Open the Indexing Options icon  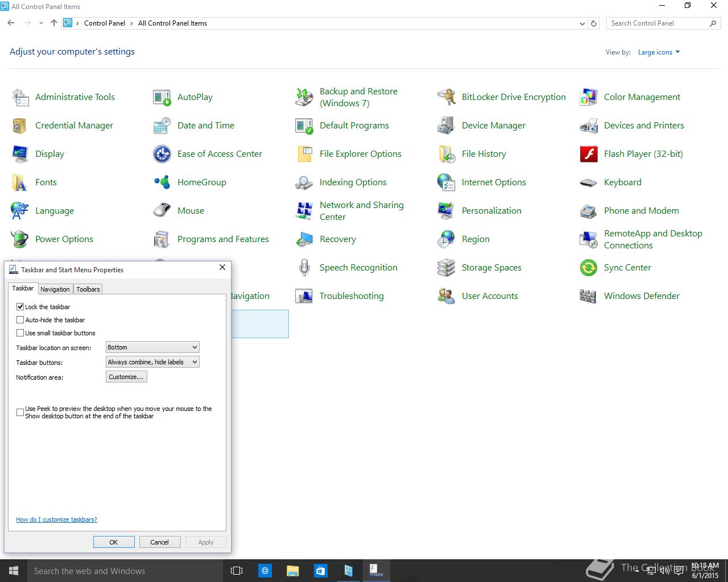[x=304, y=182]
